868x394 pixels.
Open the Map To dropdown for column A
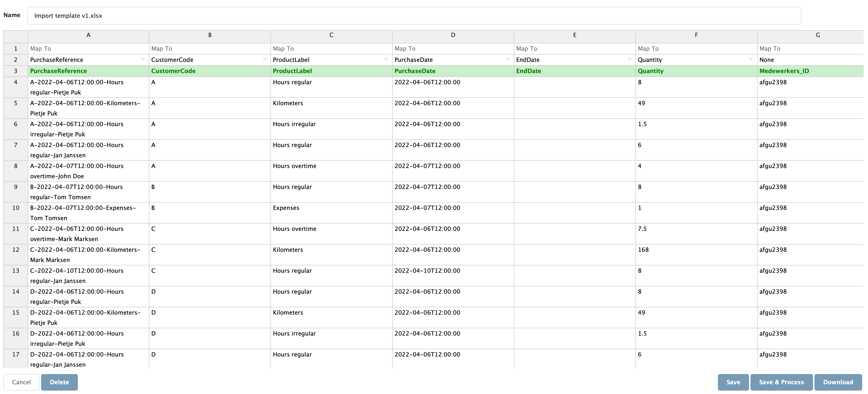tap(88, 48)
